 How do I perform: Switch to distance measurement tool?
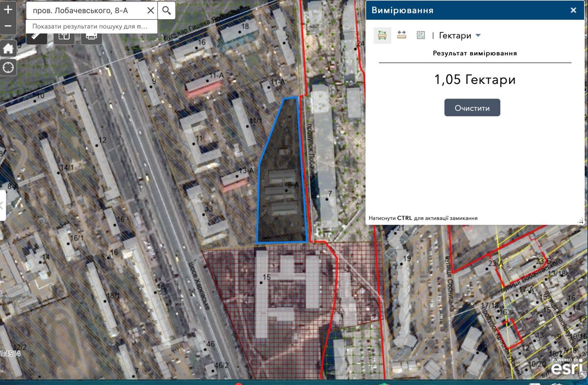[x=402, y=35]
